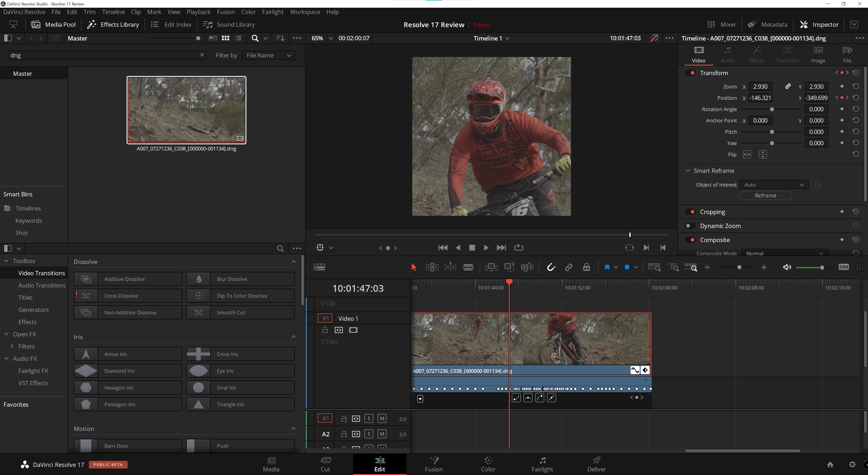
Task: Open Object of Interest Auto dropdown
Action: pos(774,185)
